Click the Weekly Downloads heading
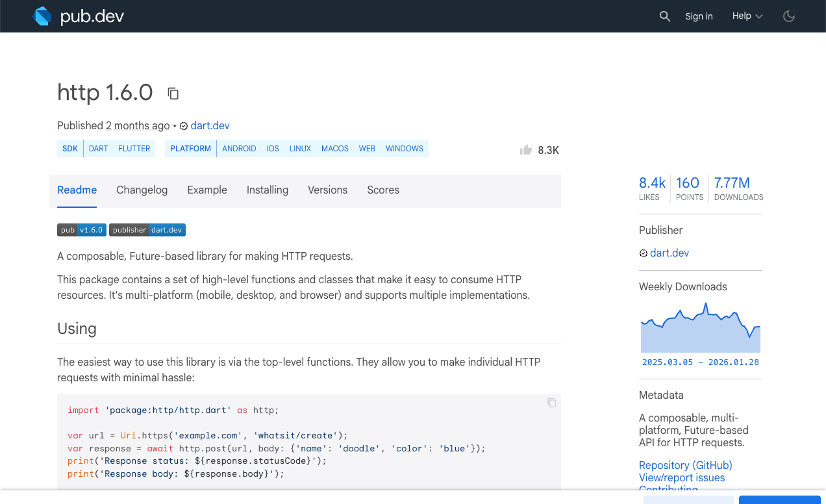 pyautogui.click(x=683, y=286)
